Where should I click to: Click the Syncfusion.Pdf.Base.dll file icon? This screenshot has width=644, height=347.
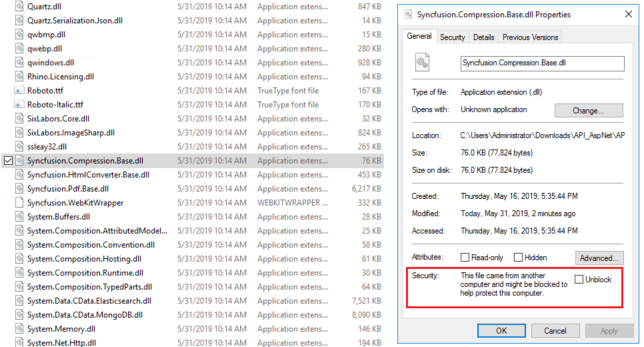(x=19, y=188)
